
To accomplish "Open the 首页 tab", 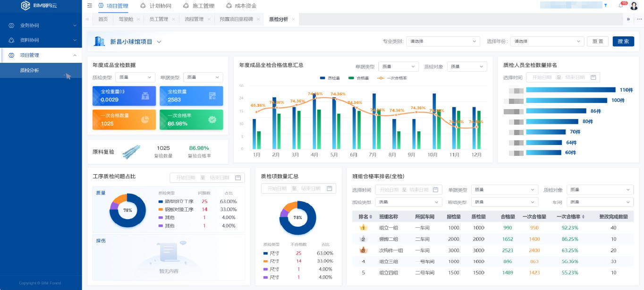I will [x=103, y=19].
